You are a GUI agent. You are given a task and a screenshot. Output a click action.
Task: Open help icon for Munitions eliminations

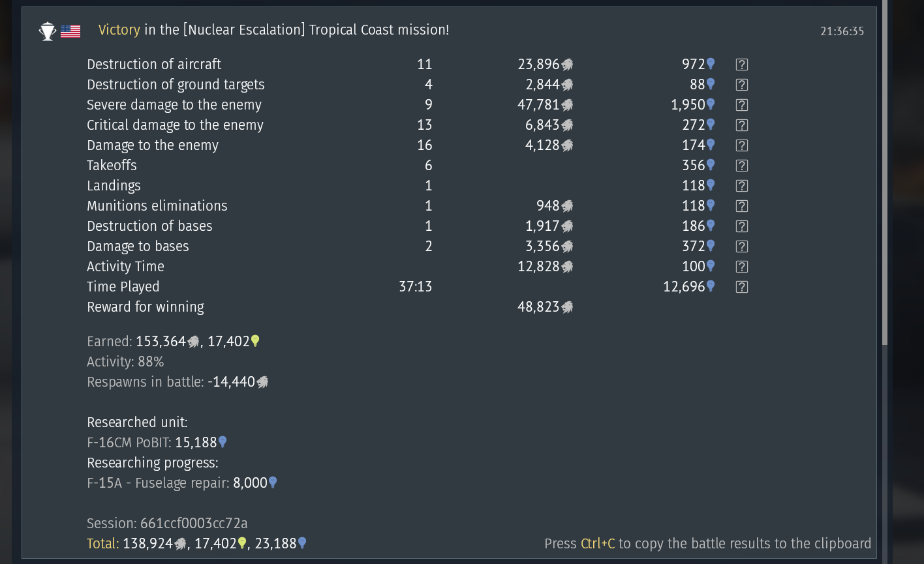(x=741, y=206)
